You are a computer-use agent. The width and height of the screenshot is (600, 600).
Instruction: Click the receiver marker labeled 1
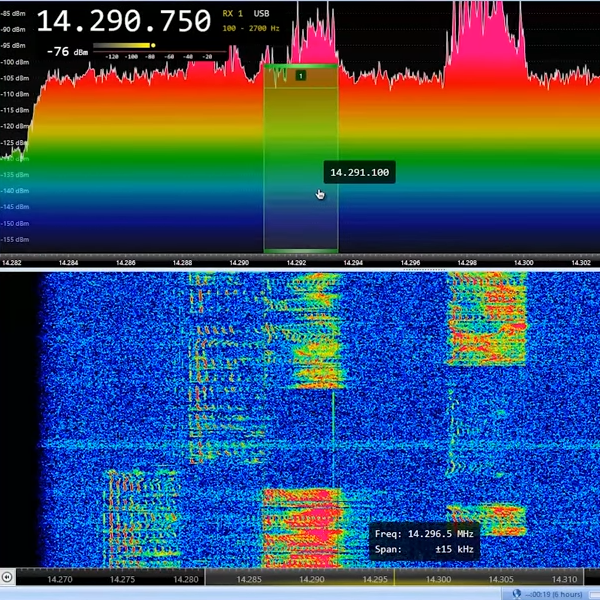[x=301, y=75]
